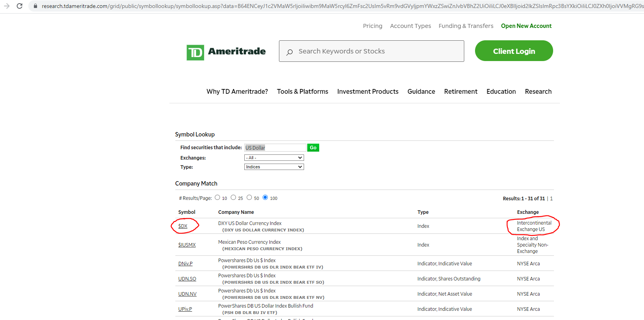Click the browser forward arrow

pos(7,6)
